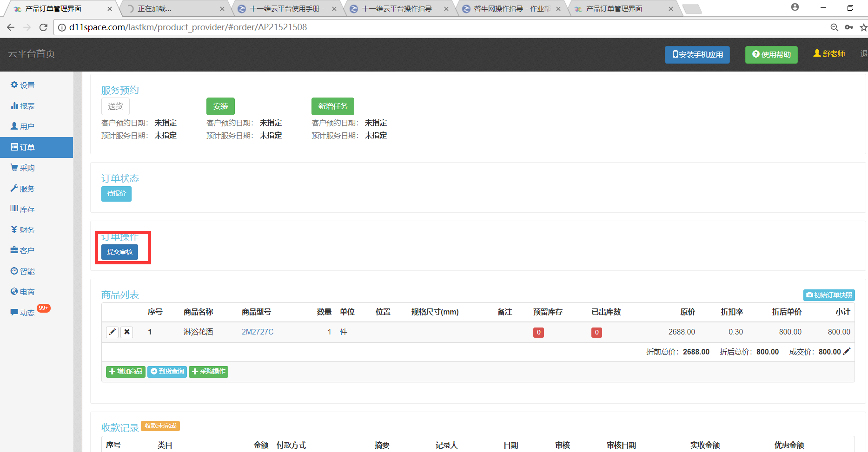Edit the 淋浴花洒 row with pencil icon
868x452 pixels.
[x=112, y=332]
